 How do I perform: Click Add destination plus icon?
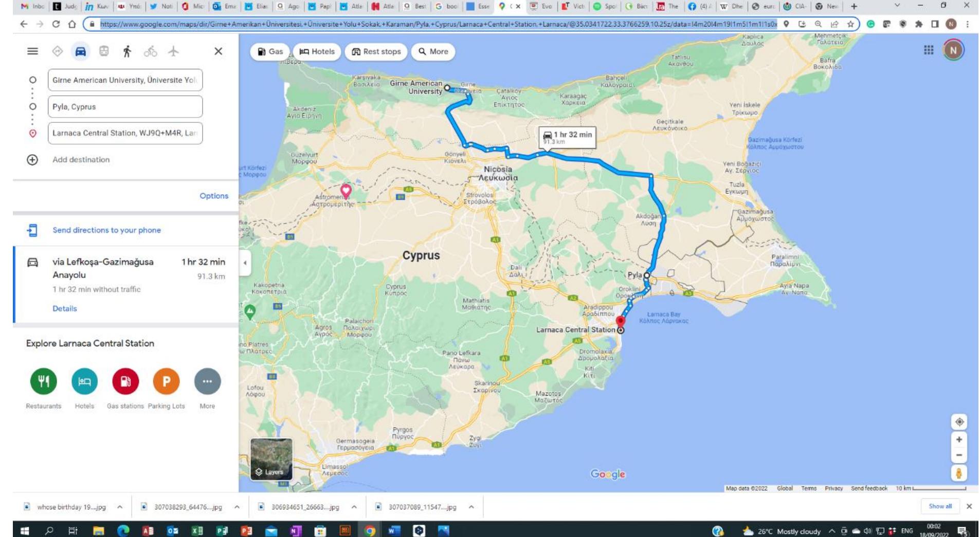click(x=32, y=160)
